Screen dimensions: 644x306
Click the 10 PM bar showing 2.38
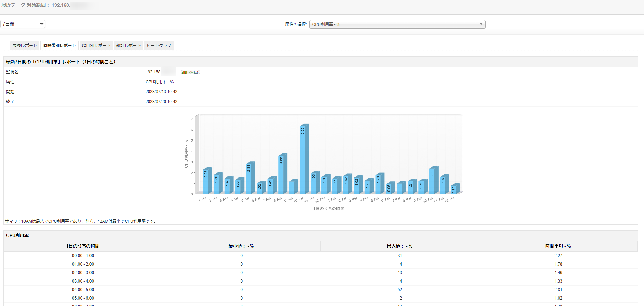click(433, 180)
